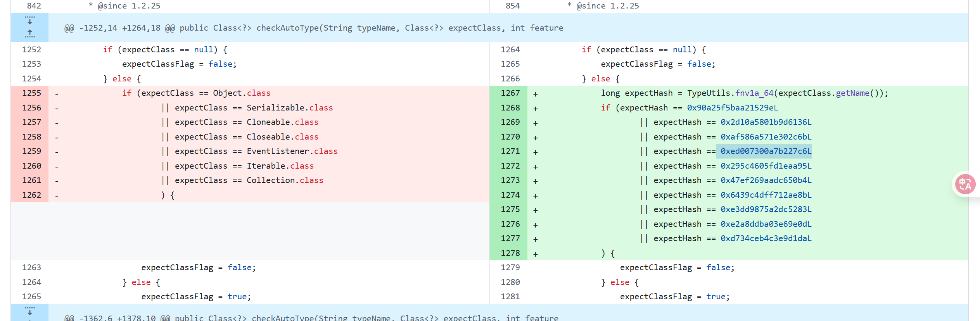
Task: Click the plus marker on line 1278
Action: click(535, 254)
